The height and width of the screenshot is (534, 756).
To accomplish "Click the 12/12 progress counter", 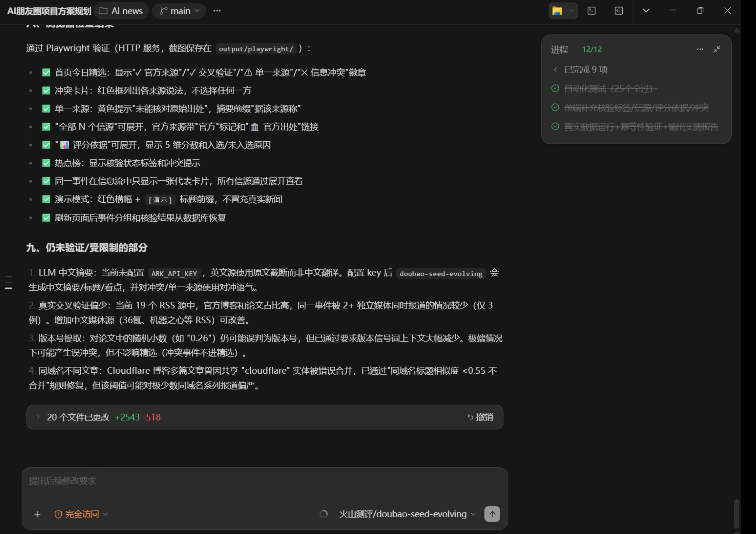I will 592,49.
